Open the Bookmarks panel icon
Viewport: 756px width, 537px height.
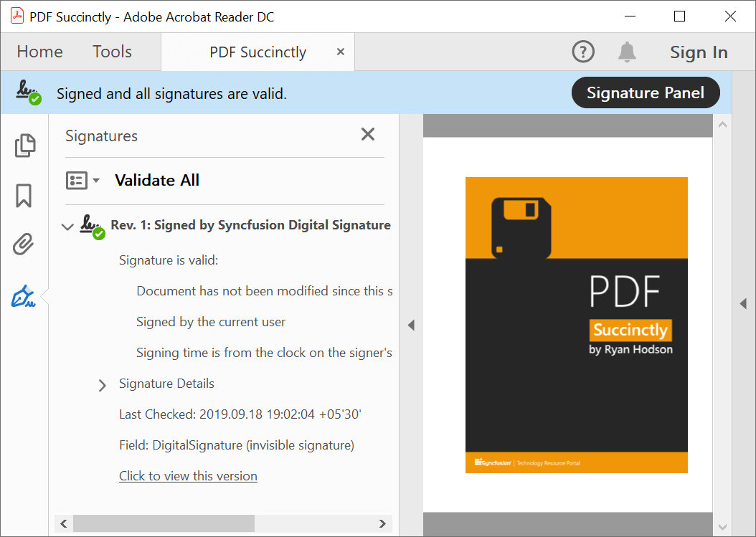tap(24, 195)
